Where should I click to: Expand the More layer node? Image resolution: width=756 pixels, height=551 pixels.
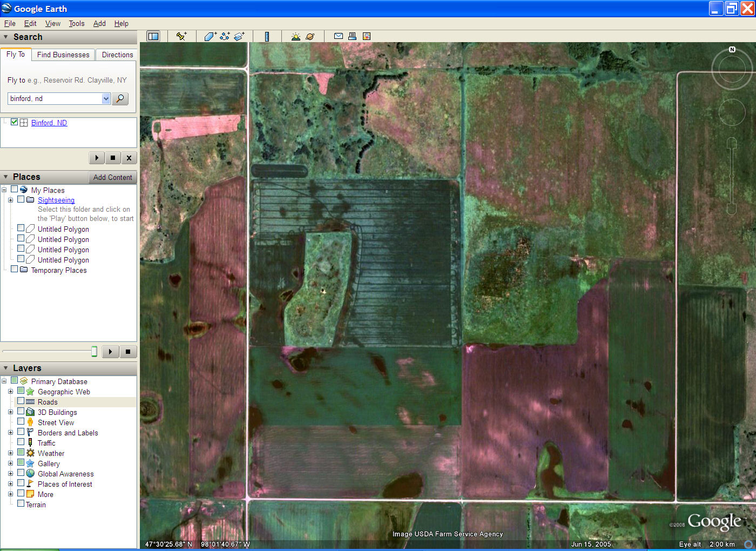[10, 494]
